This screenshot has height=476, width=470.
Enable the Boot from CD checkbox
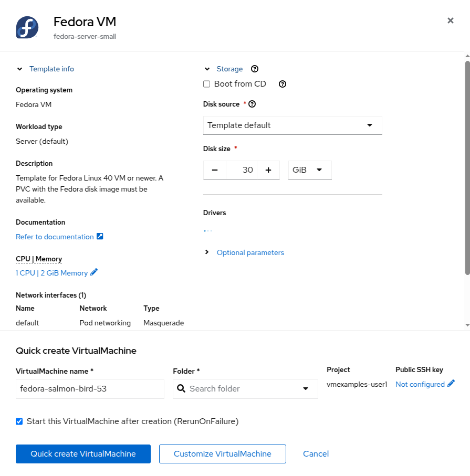click(x=206, y=84)
